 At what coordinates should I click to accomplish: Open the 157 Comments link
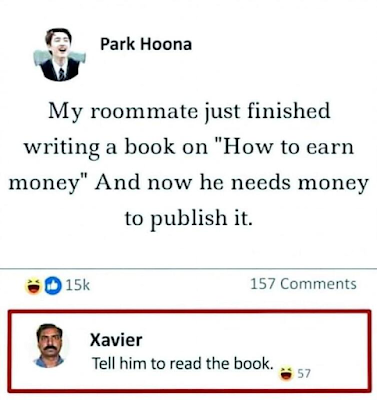[x=303, y=284]
